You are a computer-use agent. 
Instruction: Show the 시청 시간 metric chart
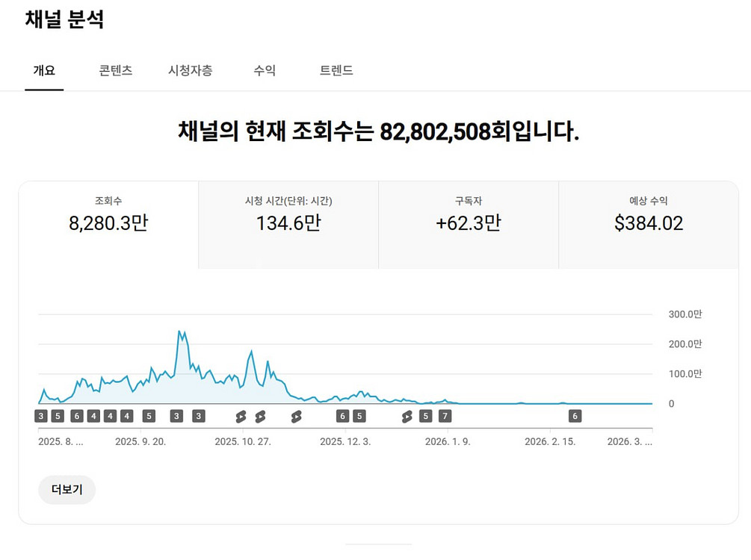tap(288, 224)
